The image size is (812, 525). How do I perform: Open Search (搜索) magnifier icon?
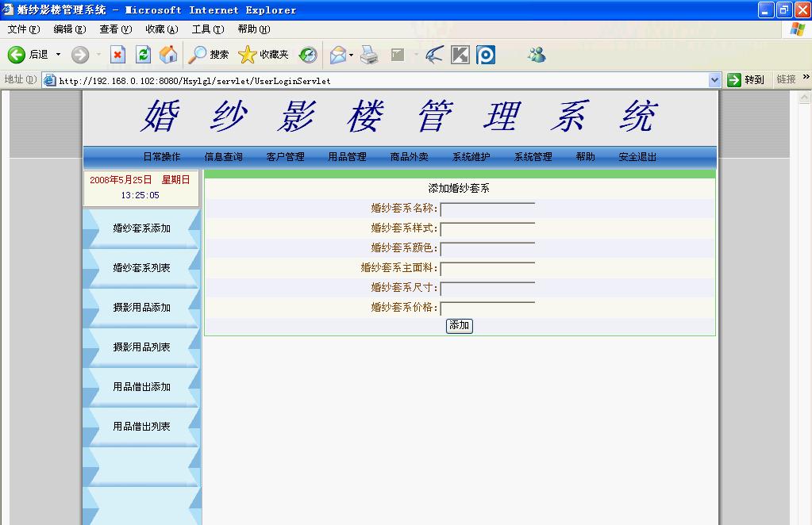(x=197, y=54)
